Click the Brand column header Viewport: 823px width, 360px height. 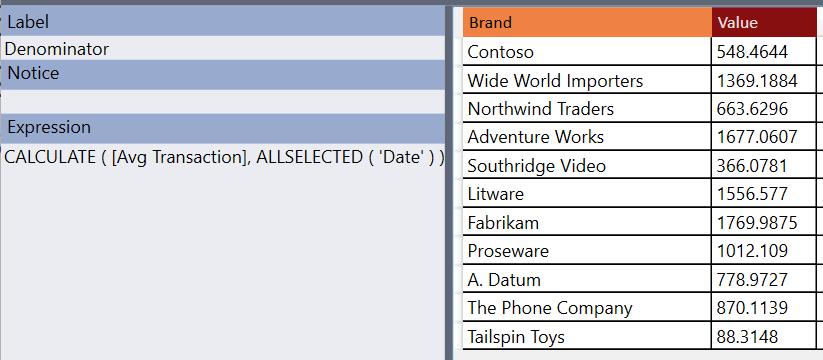(x=587, y=23)
